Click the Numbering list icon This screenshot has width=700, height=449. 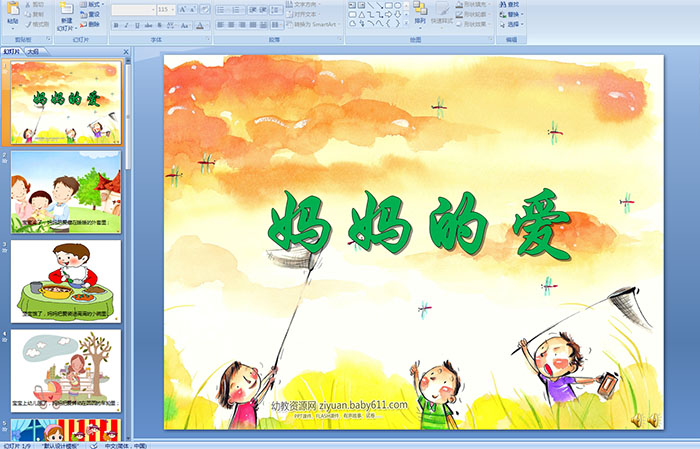[x=237, y=9]
